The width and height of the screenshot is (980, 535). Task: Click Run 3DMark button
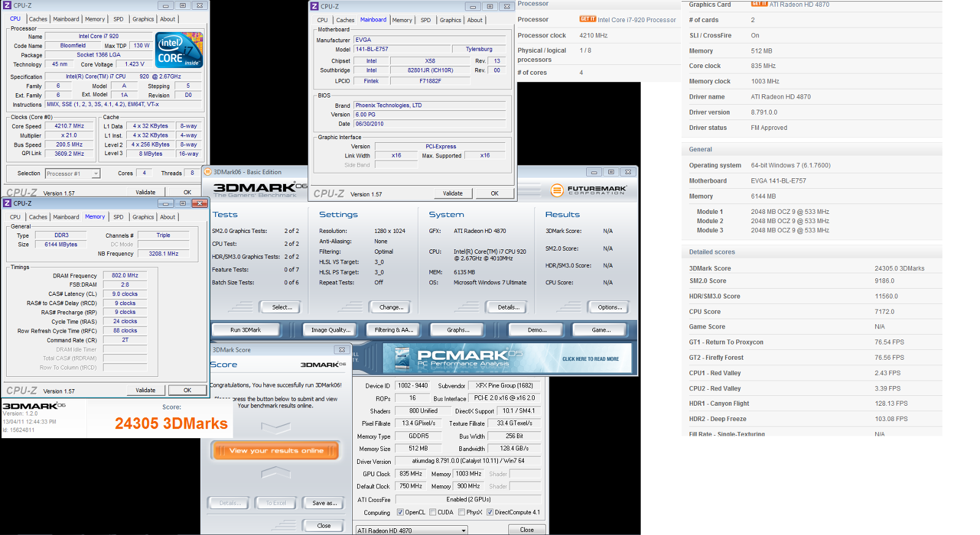tap(246, 330)
